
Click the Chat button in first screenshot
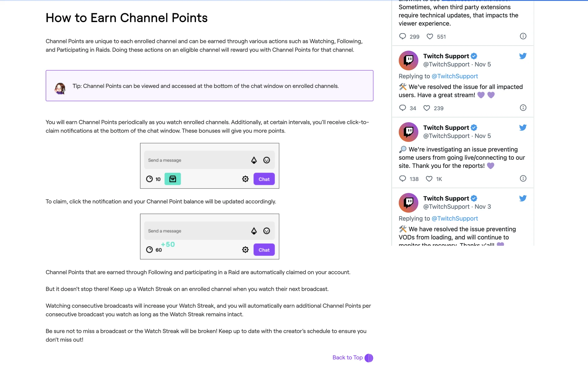coord(264,179)
